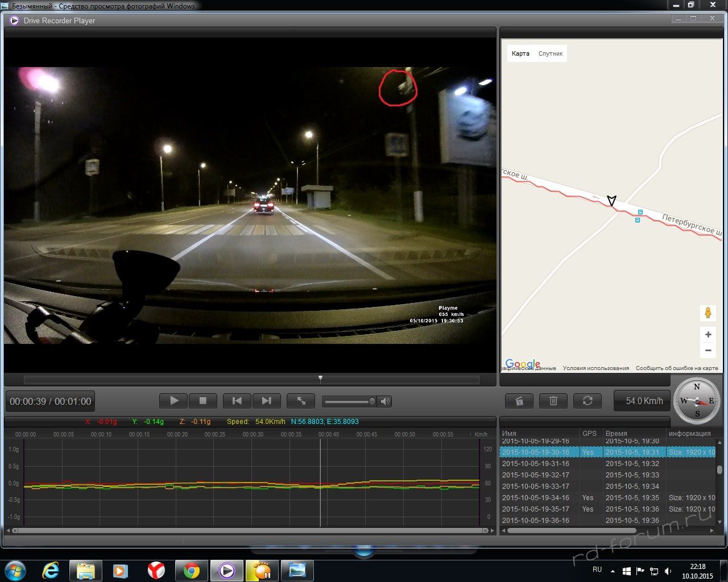Click the Street View pegman icon
Screen dimensions: 728x582
(708, 313)
